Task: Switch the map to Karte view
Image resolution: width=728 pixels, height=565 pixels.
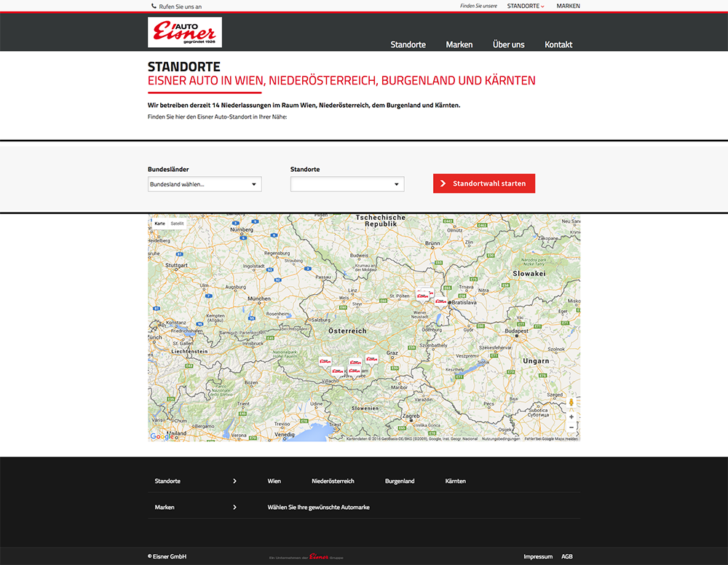Action: tap(159, 224)
